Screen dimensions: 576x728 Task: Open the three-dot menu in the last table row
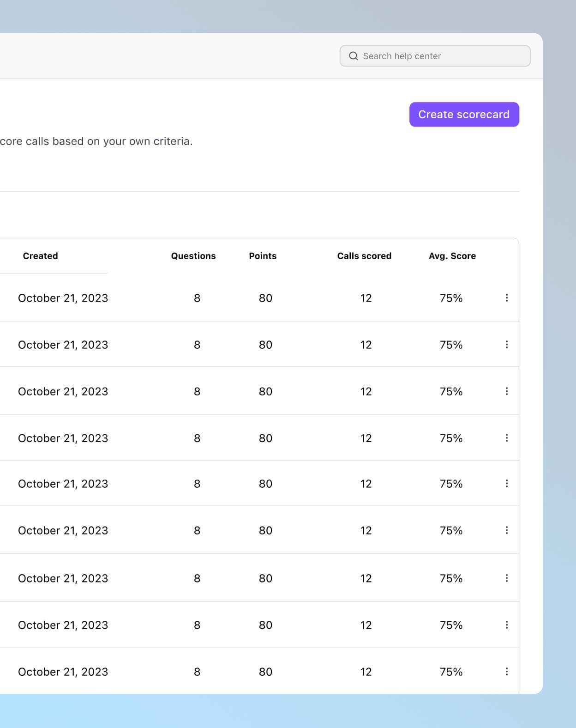[x=507, y=672]
